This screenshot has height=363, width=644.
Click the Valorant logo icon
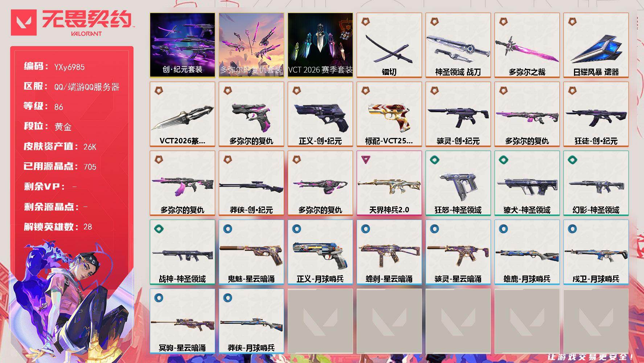24,23
